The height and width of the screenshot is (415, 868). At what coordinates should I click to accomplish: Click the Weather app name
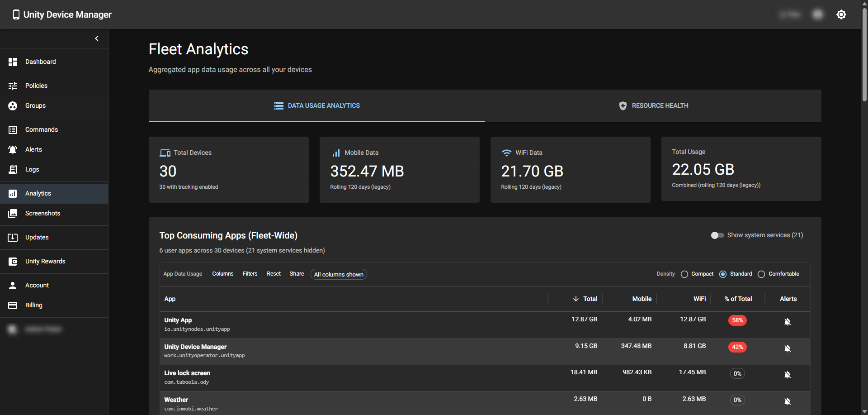(x=176, y=400)
